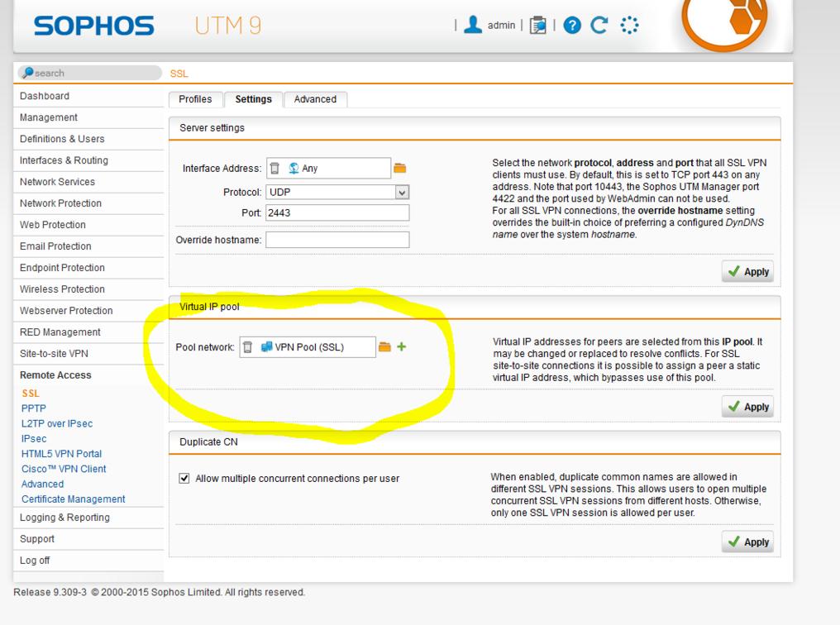
Task: Click the Sophos logo
Action: point(93,25)
